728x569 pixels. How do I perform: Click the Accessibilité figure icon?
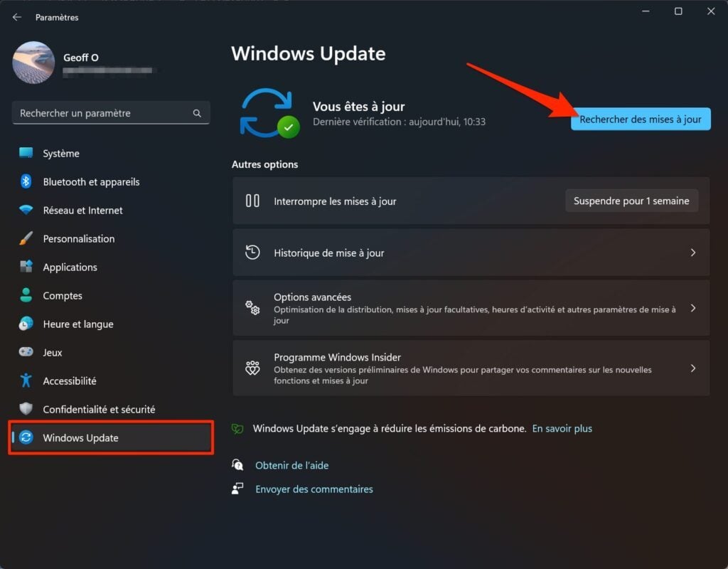(26, 381)
